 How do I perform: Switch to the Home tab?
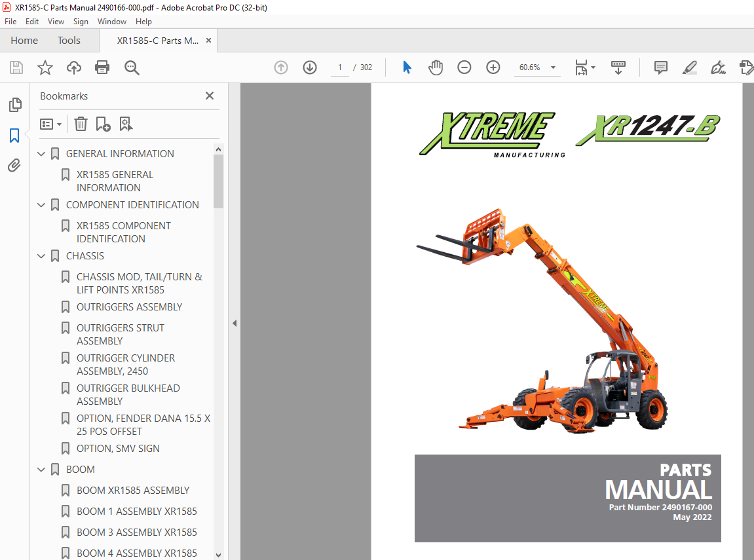point(24,41)
